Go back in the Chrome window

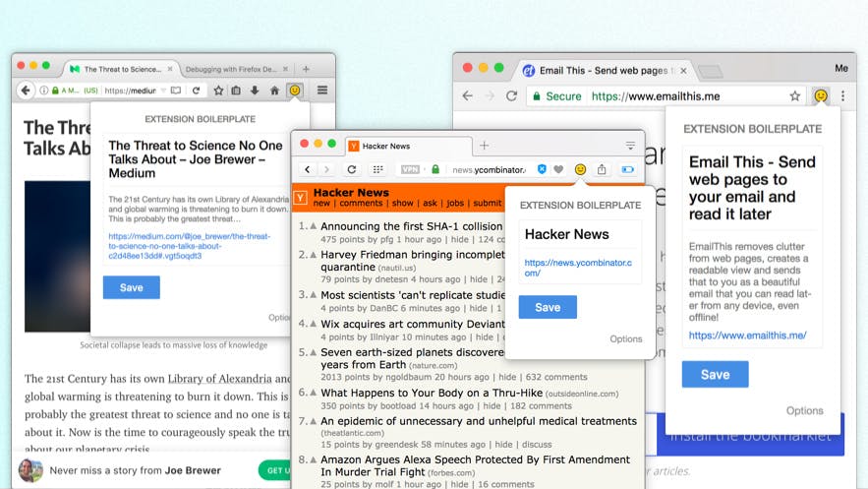point(468,95)
